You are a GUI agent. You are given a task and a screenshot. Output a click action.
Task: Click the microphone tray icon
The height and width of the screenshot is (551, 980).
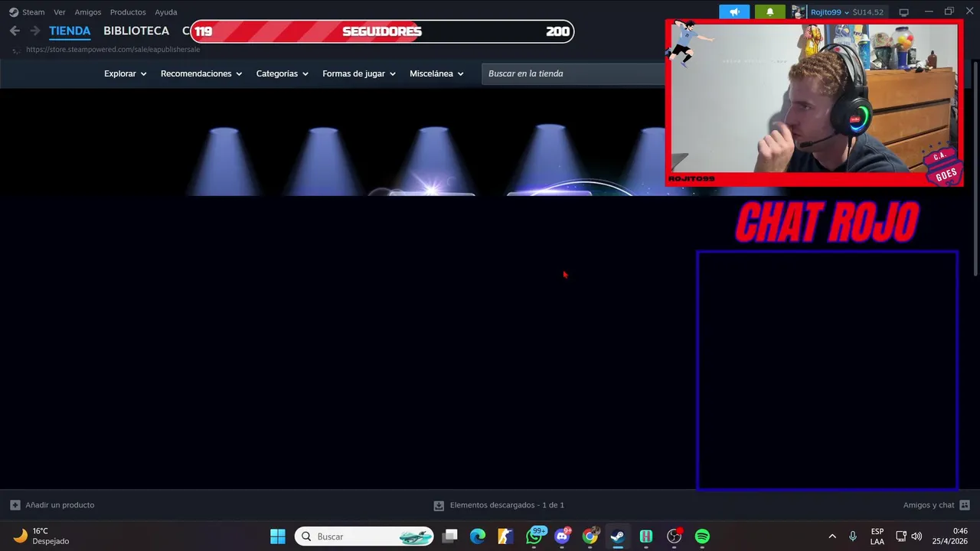point(853,536)
